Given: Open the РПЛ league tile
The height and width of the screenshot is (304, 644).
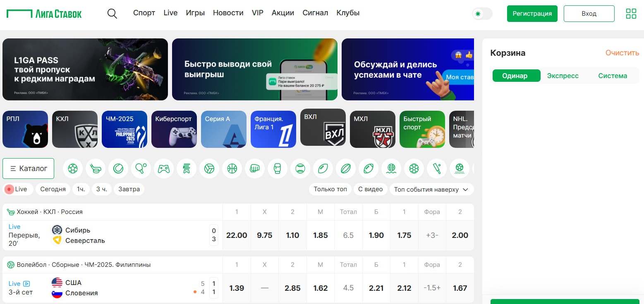Looking at the screenshot, I should click(x=25, y=129).
